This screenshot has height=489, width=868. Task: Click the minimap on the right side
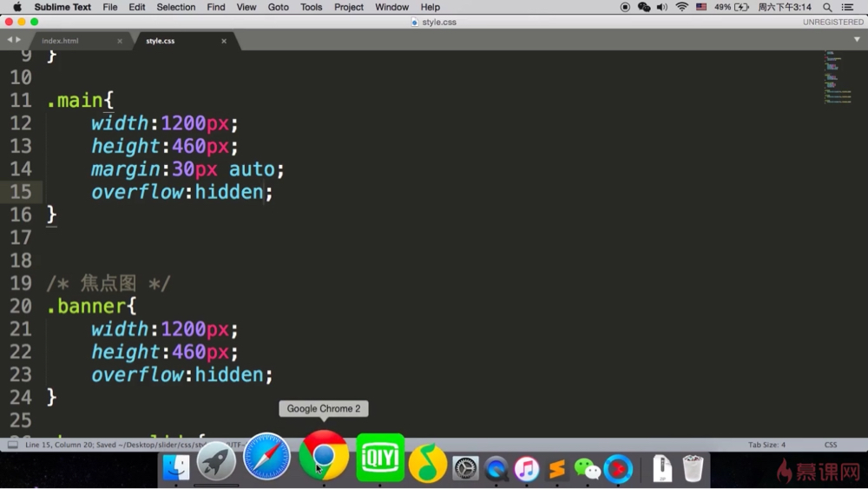837,77
